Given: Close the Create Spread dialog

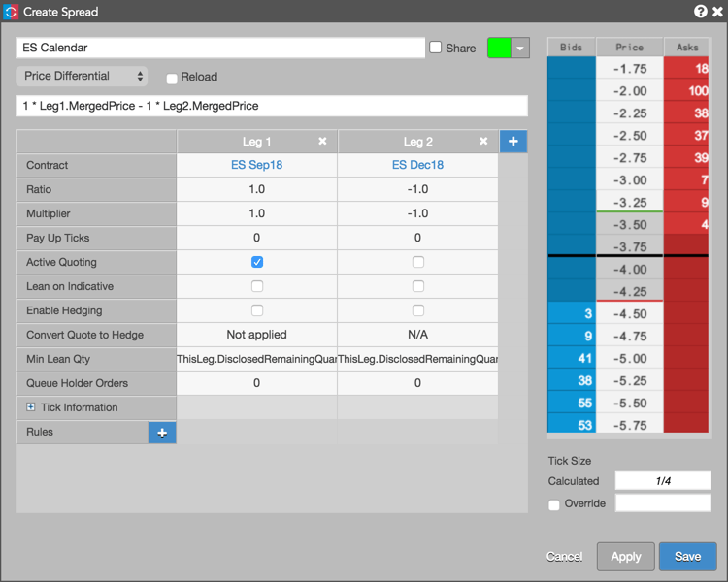Looking at the screenshot, I should click(717, 12).
